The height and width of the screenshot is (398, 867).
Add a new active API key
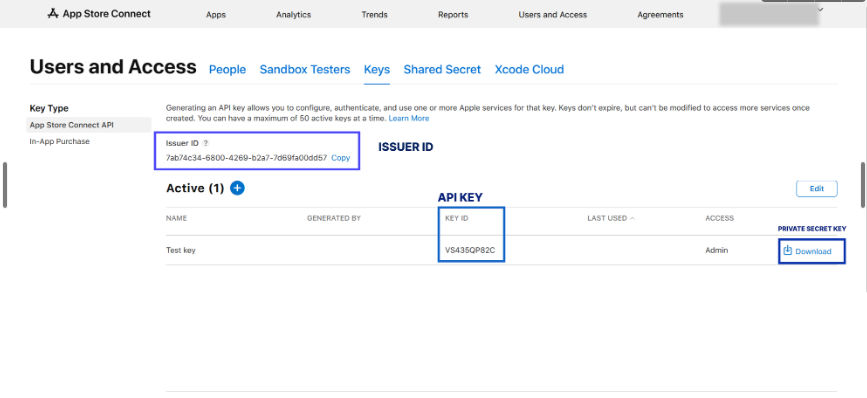click(x=237, y=188)
